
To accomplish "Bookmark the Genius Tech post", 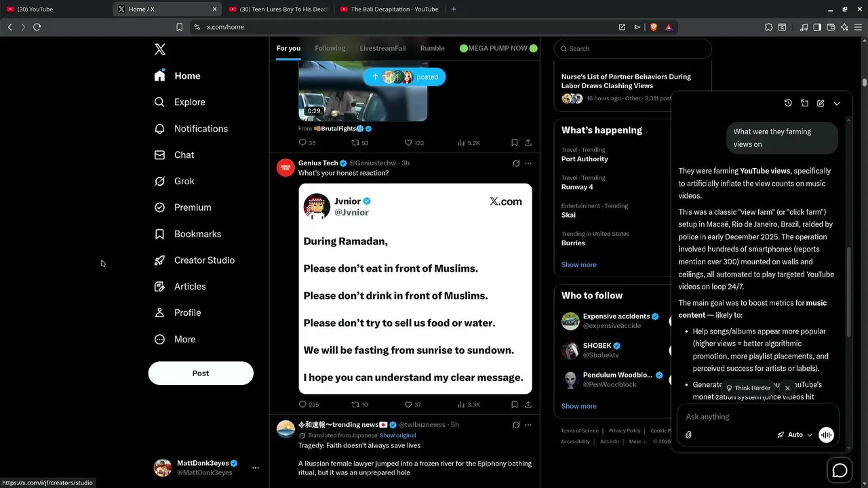I will point(515,405).
